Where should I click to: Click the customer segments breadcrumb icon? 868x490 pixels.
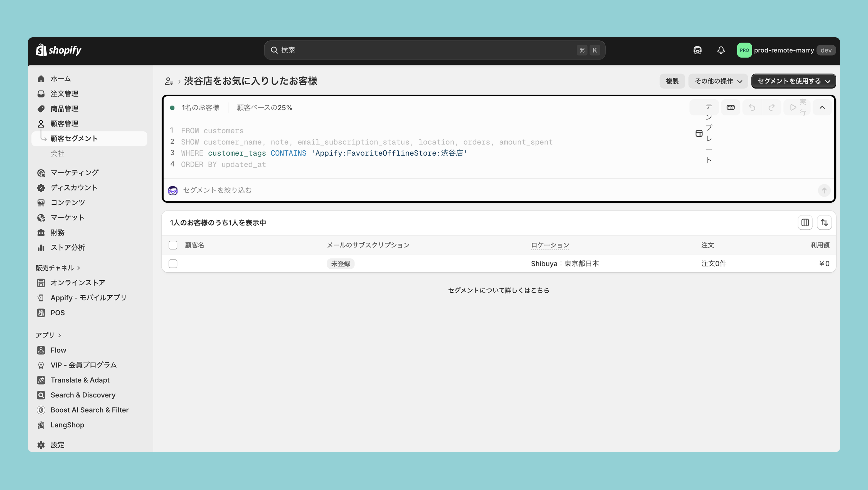pyautogui.click(x=169, y=81)
